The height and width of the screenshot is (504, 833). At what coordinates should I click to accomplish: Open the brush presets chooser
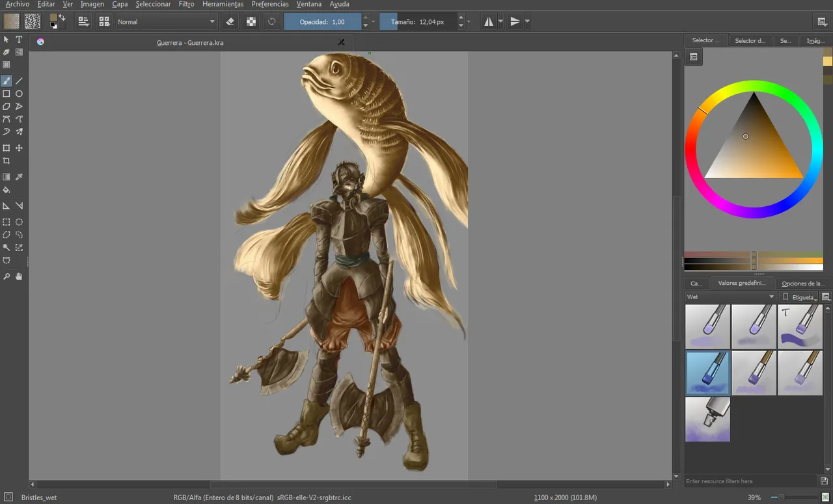click(x=104, y=21)
